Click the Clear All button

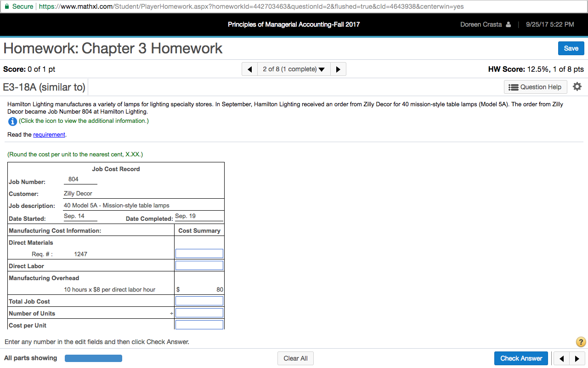295,358
